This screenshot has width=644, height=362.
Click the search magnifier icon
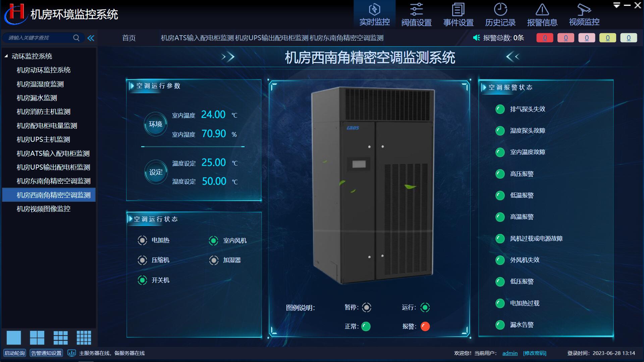coord(76,38)
